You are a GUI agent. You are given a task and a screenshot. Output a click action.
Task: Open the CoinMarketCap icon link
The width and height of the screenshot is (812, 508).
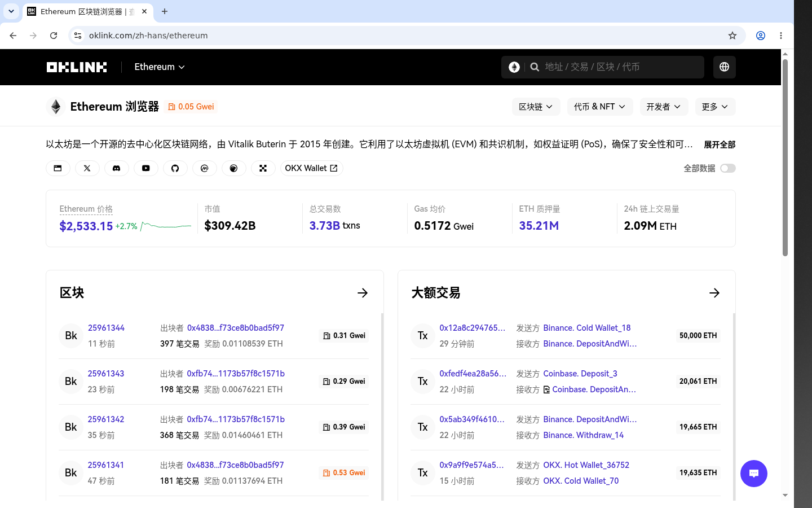click(204, 168)
